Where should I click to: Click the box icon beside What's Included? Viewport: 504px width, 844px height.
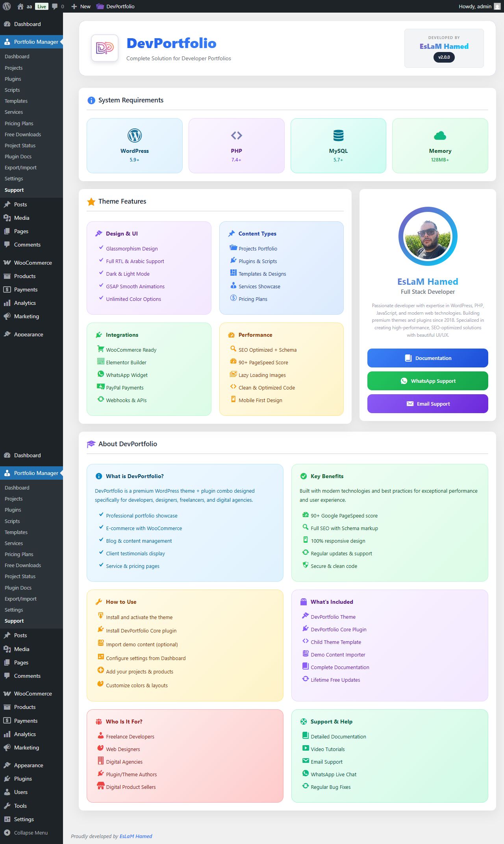pos(304,602)
